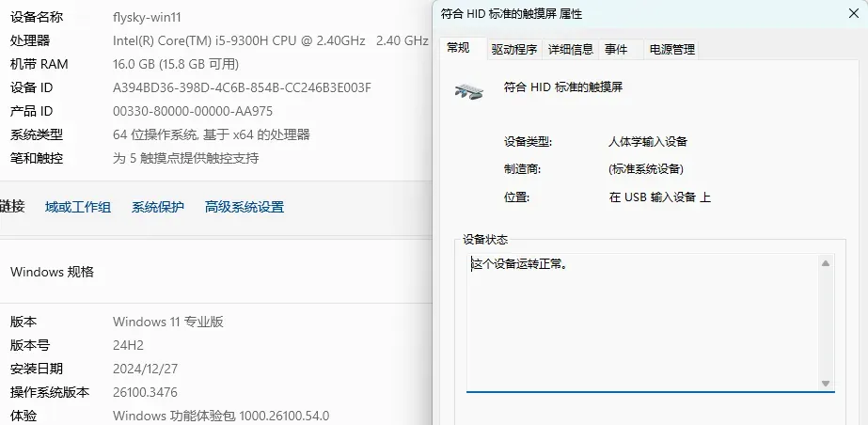Viewport: 868px width, 425px height.
Task: Select the device ID A394BD36 value
Action: pyautogui.click(x=242, y=87)
